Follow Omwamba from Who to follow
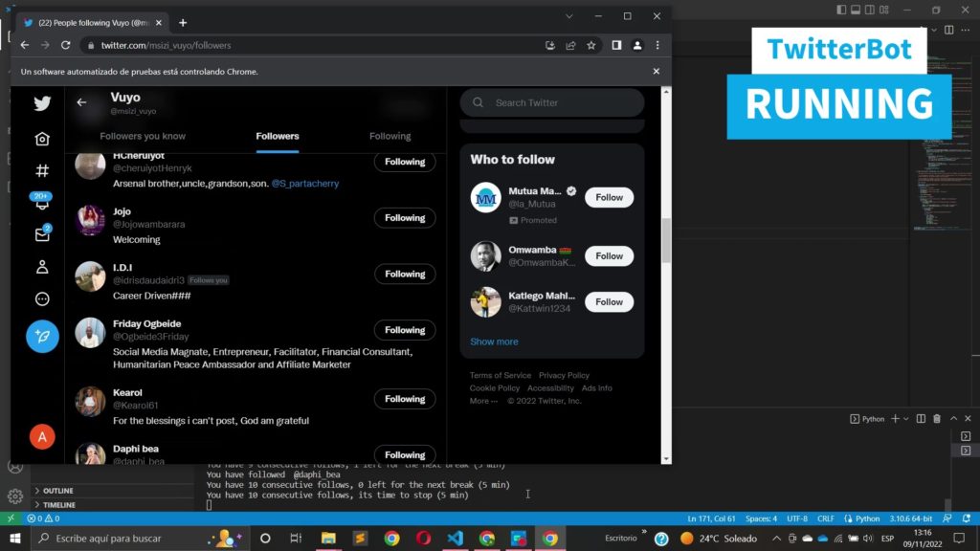 [x=609, y=256]
